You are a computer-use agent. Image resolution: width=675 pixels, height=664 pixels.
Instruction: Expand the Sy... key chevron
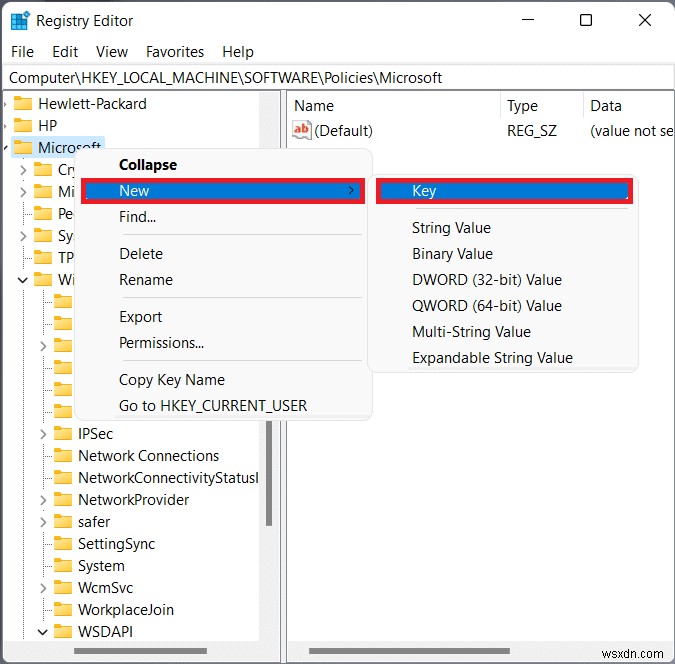[x=23, y=236]
